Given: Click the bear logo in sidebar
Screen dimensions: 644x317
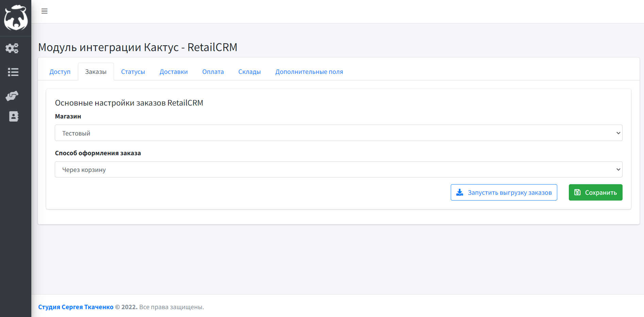Looking at the screenshot, I should (16, 18).
